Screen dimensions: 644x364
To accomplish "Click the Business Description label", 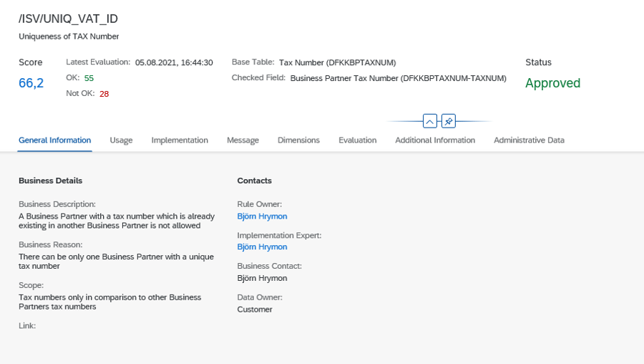I will 57,204.
